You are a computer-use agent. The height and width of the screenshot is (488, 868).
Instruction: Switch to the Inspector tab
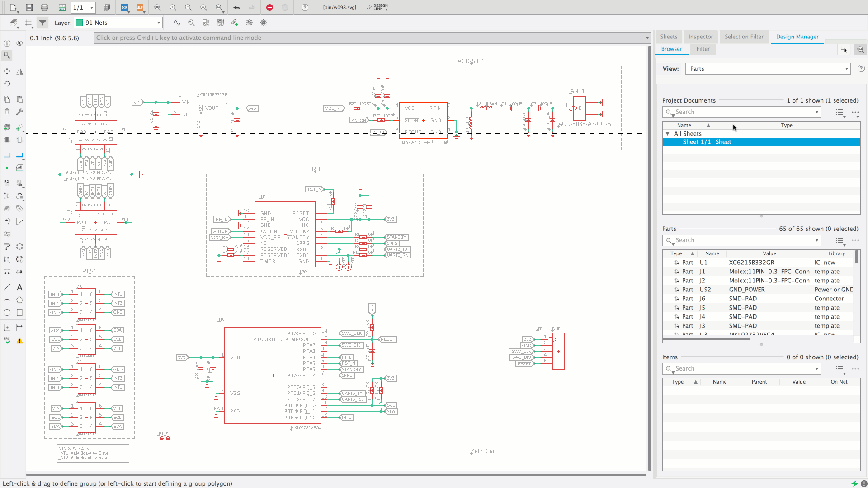(700, 37)
